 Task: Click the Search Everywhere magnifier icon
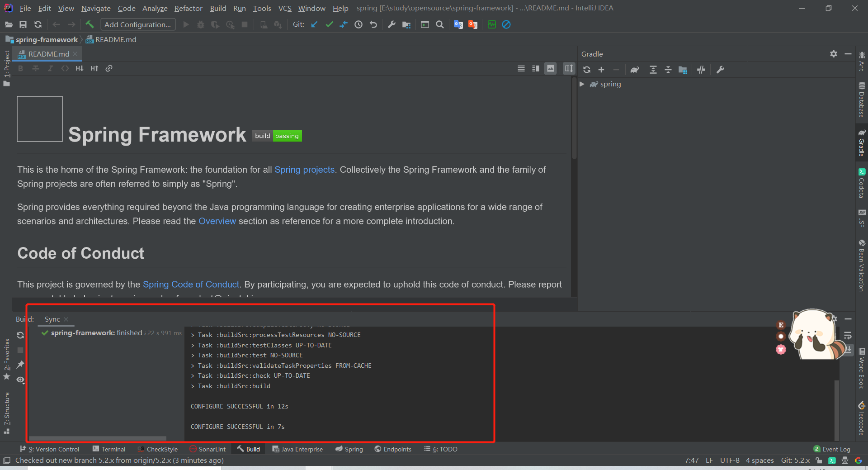coord(439,24)
